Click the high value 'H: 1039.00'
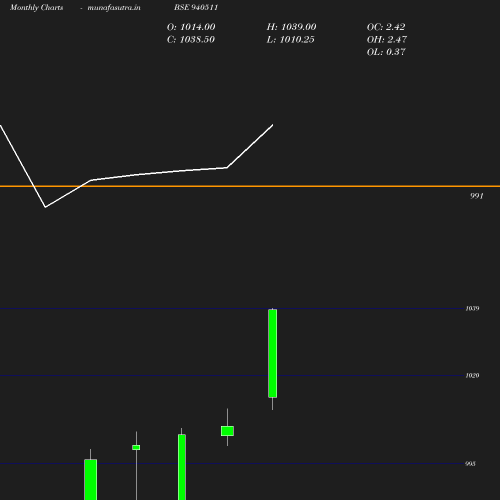This screenshot has width=500, height=500. [x=291, y=27]
